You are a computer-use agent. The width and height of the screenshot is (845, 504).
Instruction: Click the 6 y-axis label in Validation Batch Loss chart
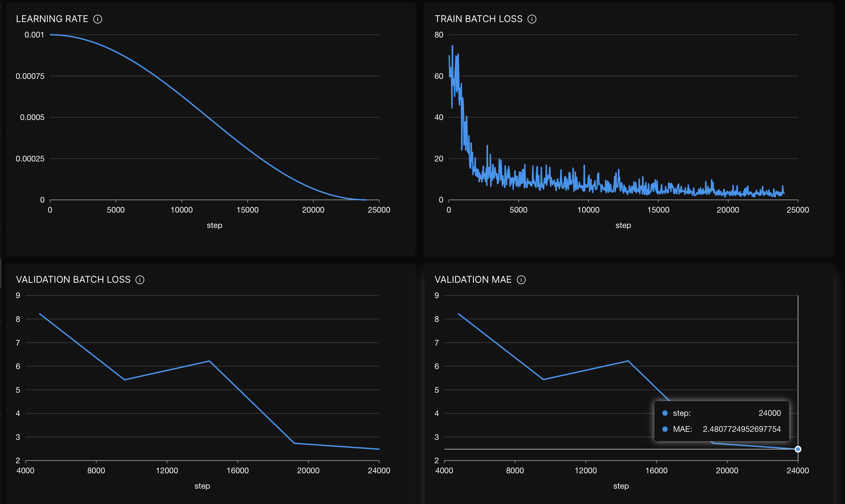(18, 366)
